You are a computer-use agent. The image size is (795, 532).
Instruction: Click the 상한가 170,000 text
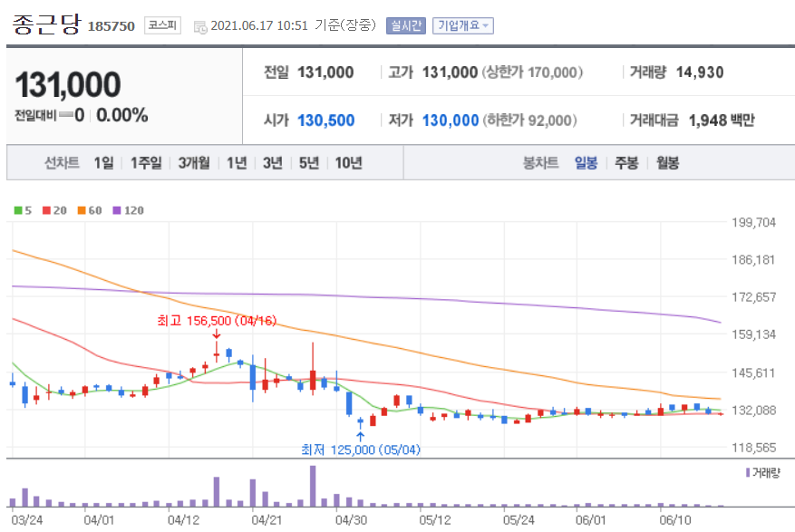[x=532, y=73]
